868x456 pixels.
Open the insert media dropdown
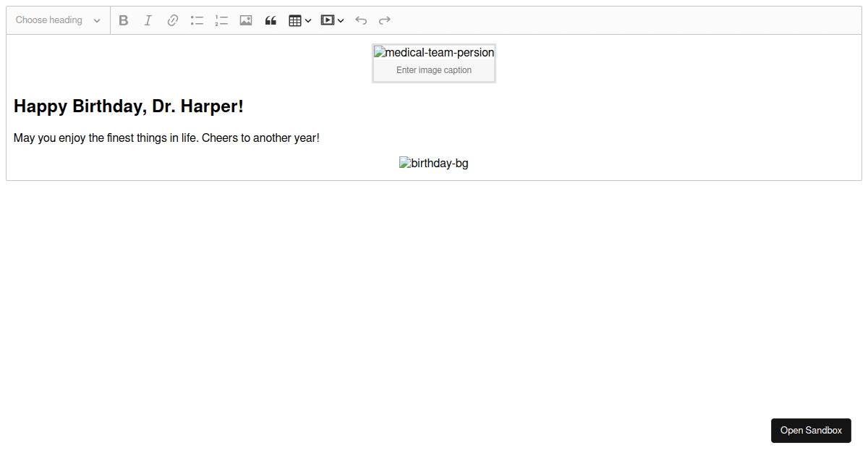tap(332, 20)
